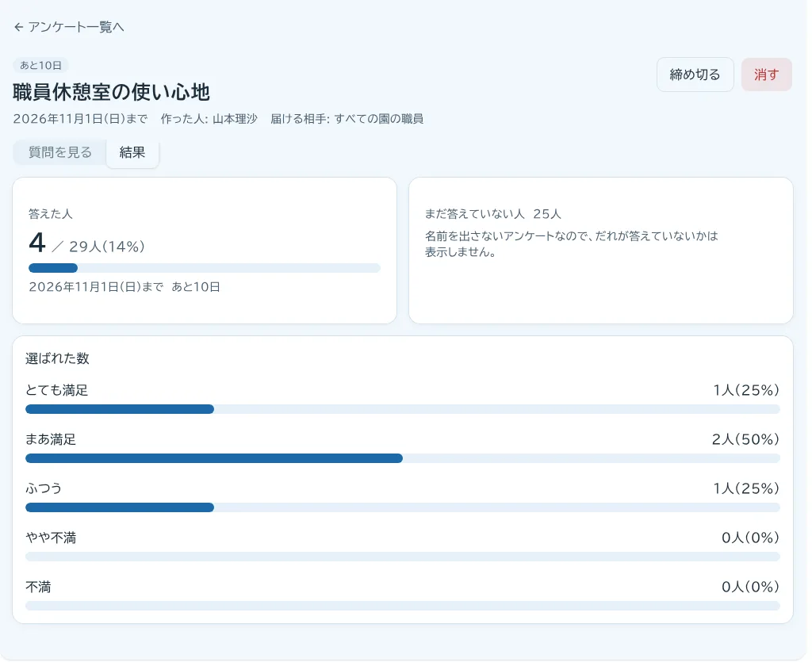This screenshot has width=812, height=666.
Task: Click the 0人(0%) count for 不満
Action: (x=750, y=587)
